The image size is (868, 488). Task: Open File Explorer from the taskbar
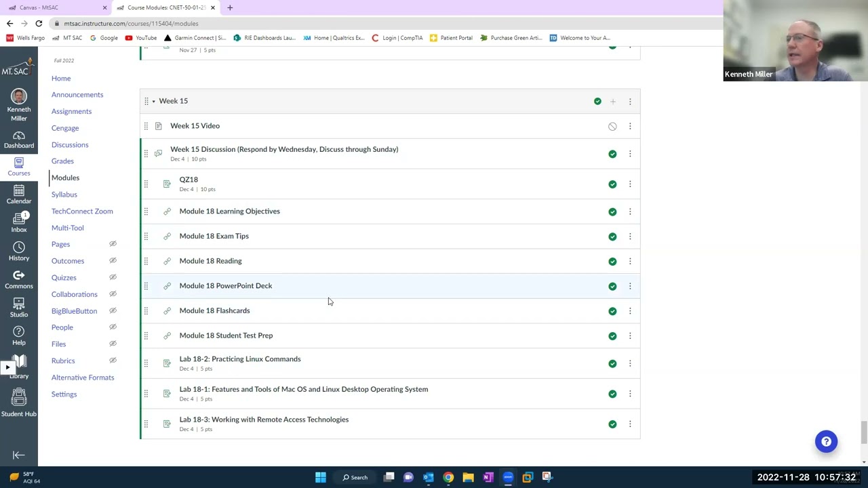click(x=468, y=477)
